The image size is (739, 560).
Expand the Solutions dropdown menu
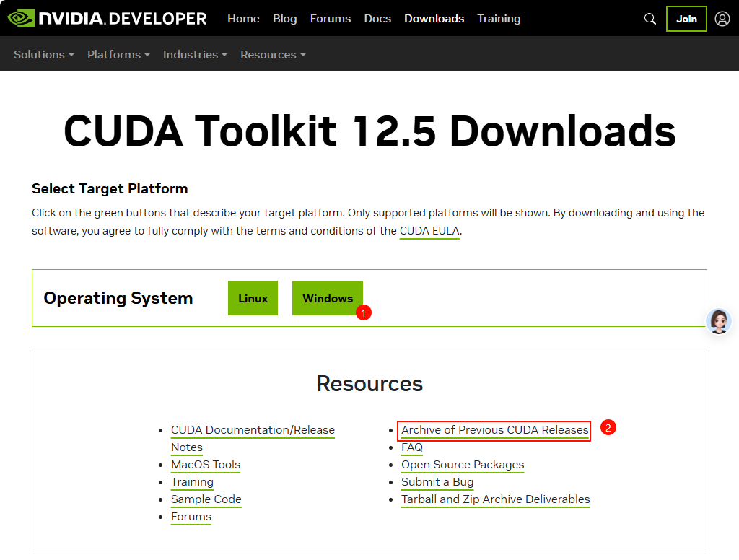[x=43, y=55]
